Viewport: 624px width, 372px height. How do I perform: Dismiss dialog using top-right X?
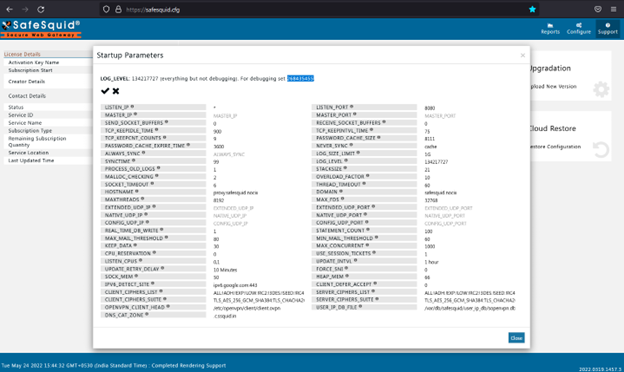coord(523,55)
